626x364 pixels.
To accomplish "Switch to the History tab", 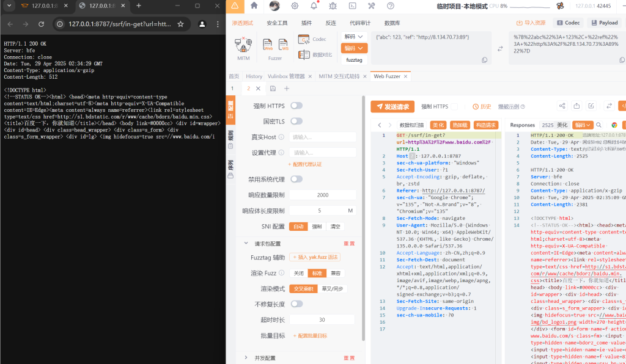I will [254, 76].
